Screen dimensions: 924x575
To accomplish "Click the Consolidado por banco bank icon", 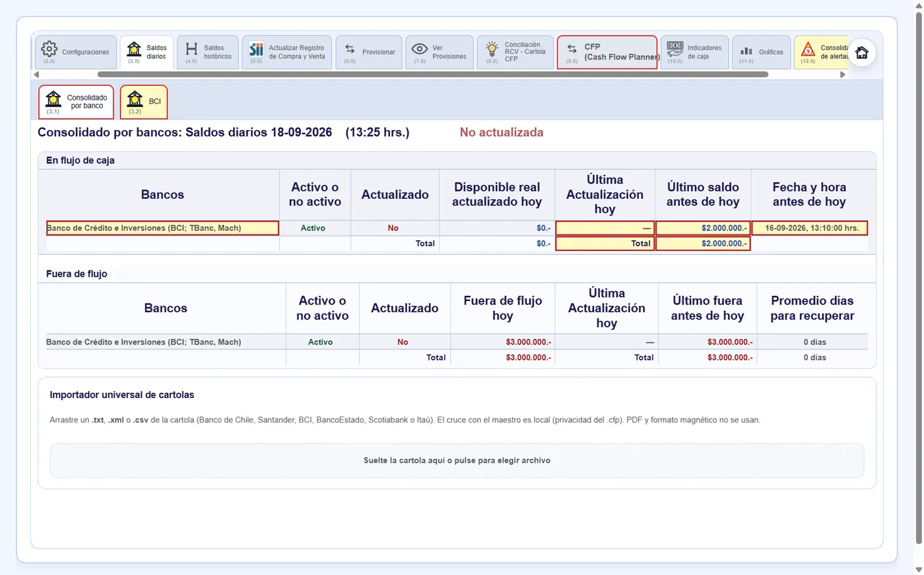I will pos(53,99).
